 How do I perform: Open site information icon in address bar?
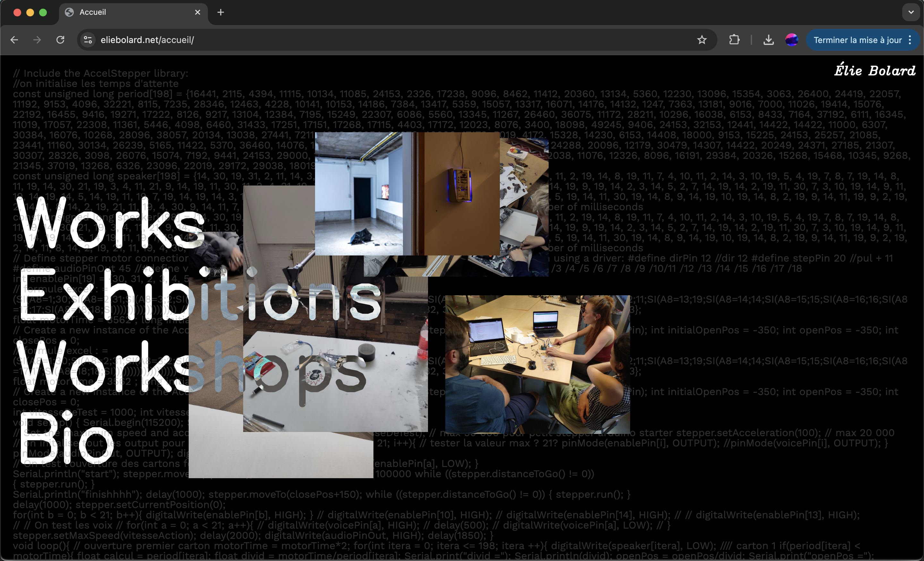point(88,40)
